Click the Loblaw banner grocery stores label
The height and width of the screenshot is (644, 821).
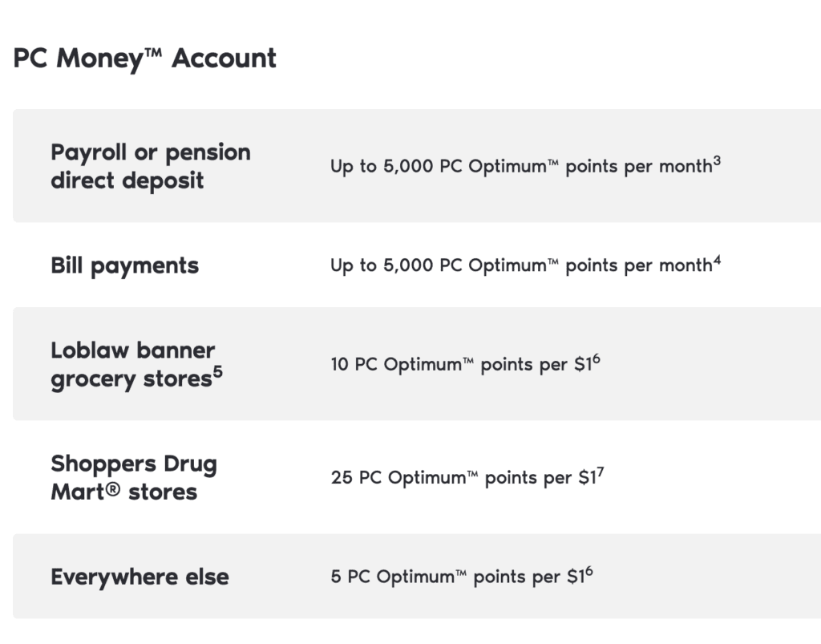(x=132, y=364)
